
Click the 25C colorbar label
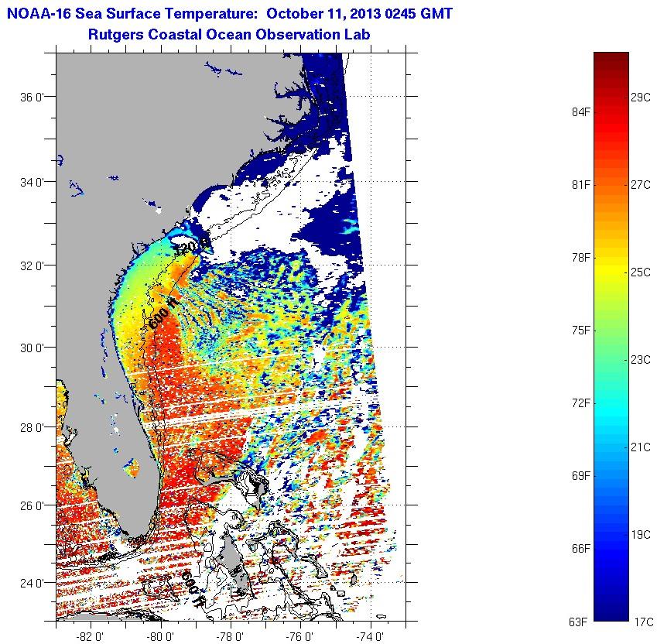(x=641, y=272)
